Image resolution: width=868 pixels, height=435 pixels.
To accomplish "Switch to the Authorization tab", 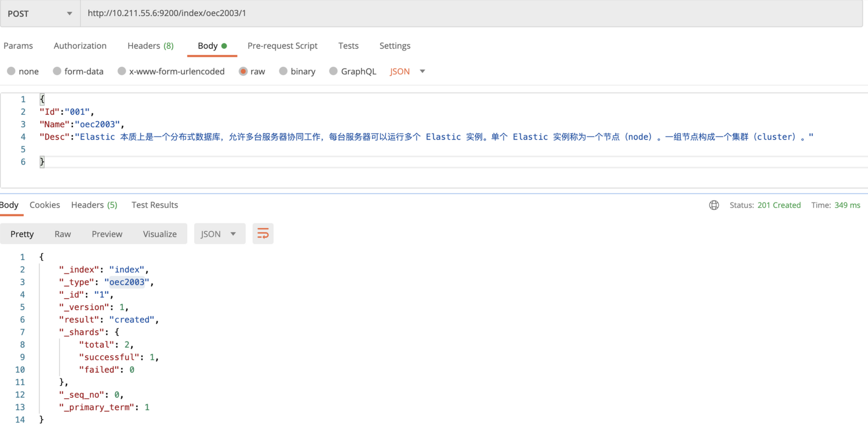I will click(80, 46).
